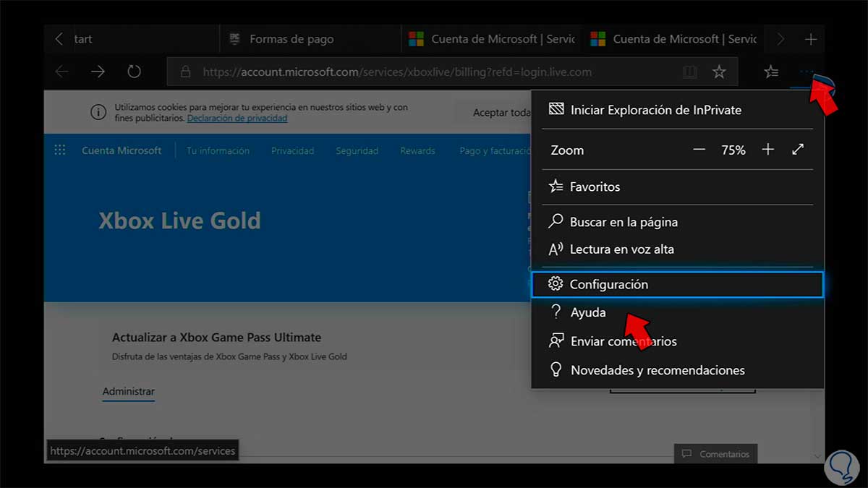Viewport: 868px width, 488px height.
Task: Open the three-dots settings menu
Action: coord(807,72)
